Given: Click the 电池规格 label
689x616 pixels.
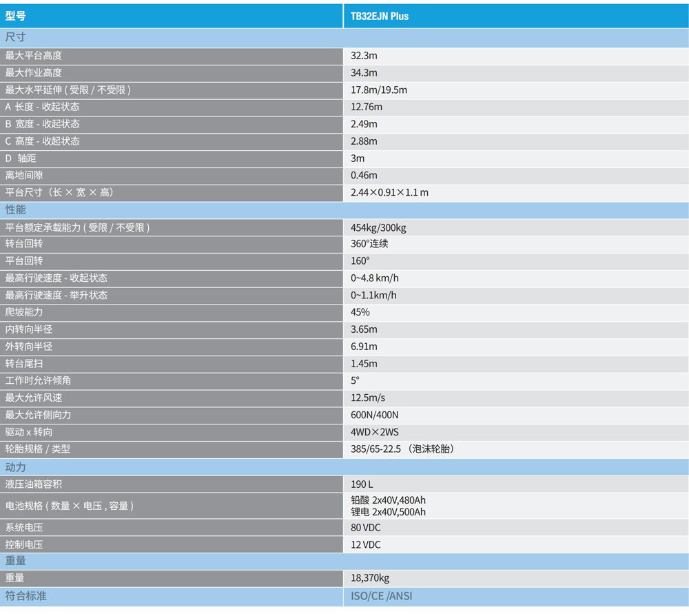Looking at the screenshot, I should click(70, 505).
